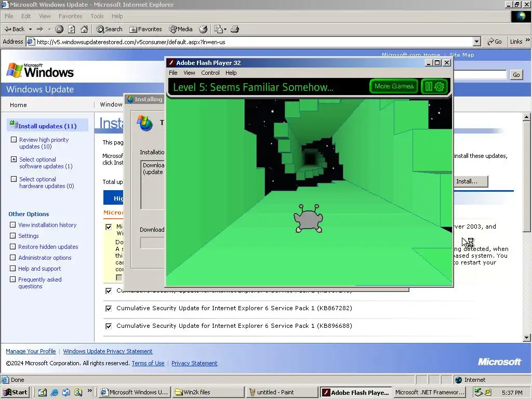Open Flash Player Help menu
Viewport: 532px width, 399px height.
[x=231, y=73]
